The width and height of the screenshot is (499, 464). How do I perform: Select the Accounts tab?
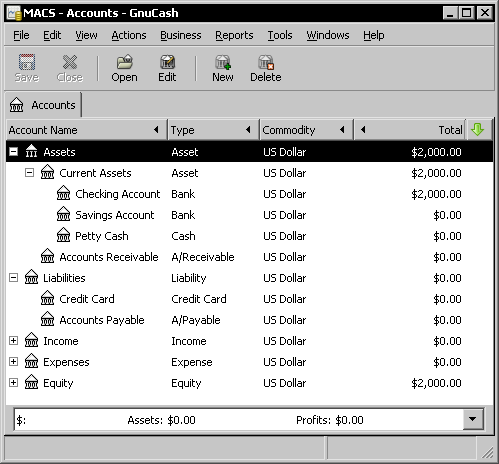pyautogui.click(x=43, y=105)
